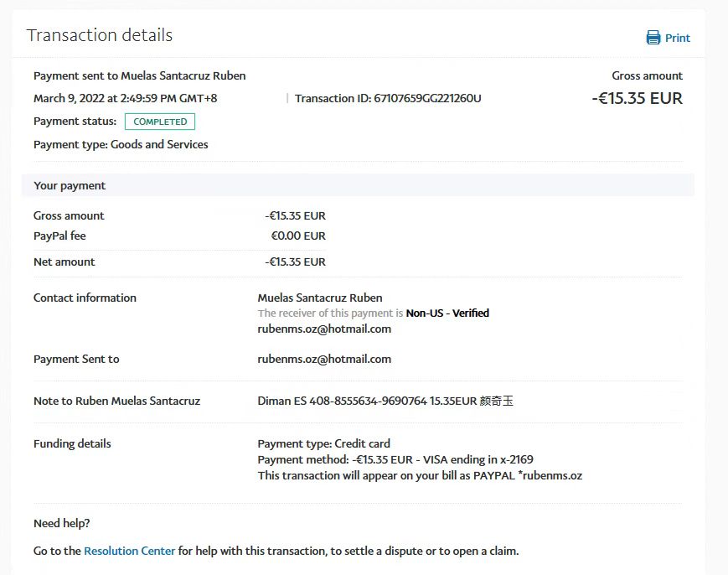The width and height of the screenshot is (728, 575).
Task: Click the rubenms.oz email under Contact information
Action: (324, 329)
